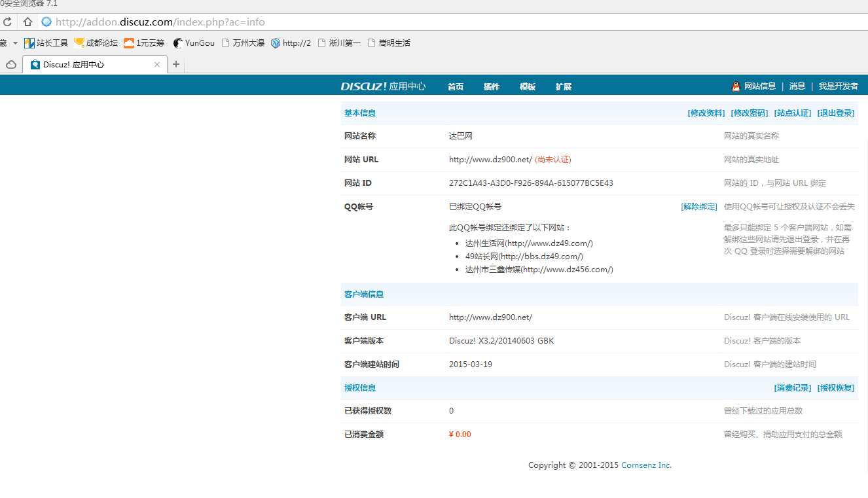The height and width of the screenshot is (498, 868).
Task: Click the 修改资料 link
Action: coord(706,113)
